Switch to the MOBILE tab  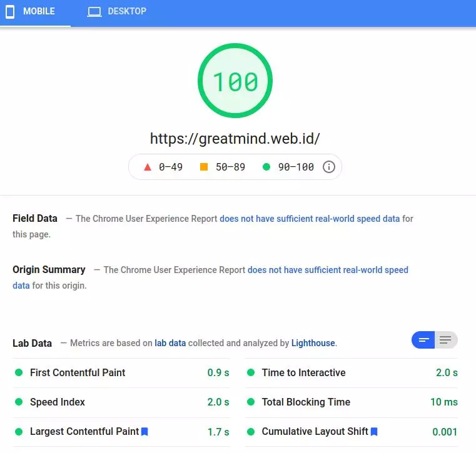click(35, 12)
